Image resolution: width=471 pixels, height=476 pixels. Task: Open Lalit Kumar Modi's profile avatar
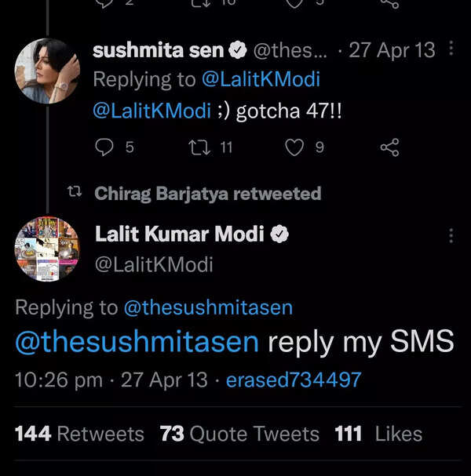click(47, 249)
